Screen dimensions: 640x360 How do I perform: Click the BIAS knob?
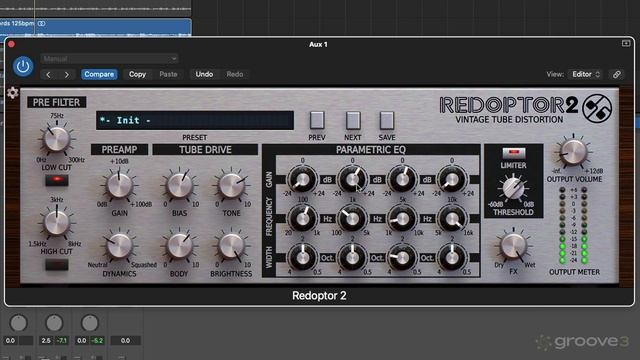point(180,185)
